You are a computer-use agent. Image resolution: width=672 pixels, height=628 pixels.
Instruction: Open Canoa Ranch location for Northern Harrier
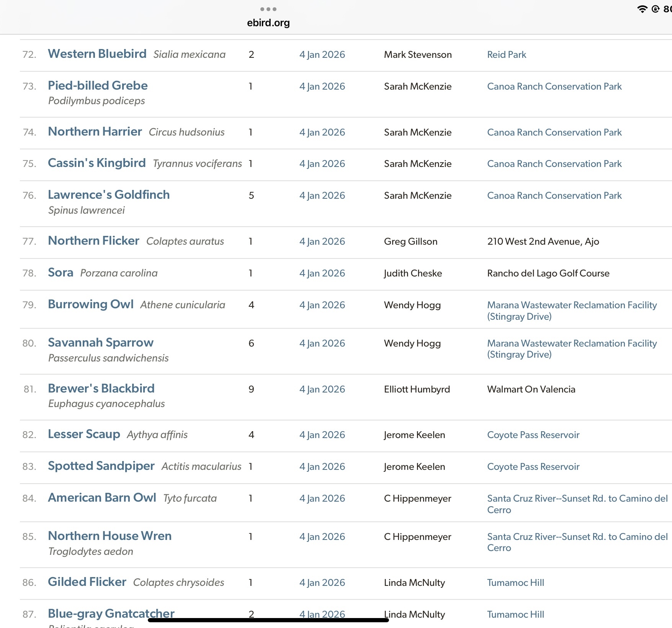tap(554, 132)
